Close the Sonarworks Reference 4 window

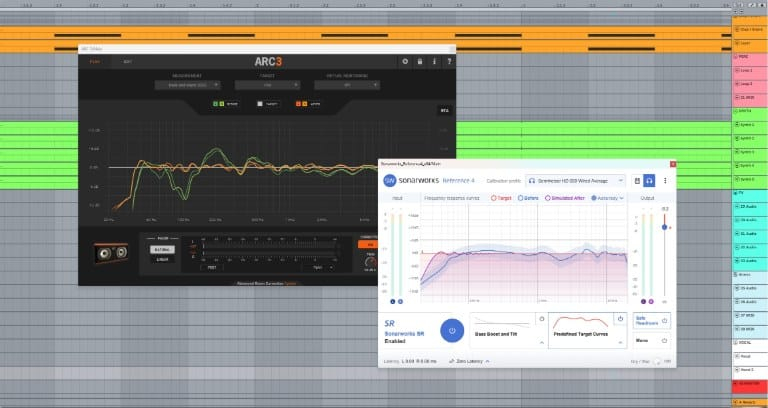(x=672, y=164)
